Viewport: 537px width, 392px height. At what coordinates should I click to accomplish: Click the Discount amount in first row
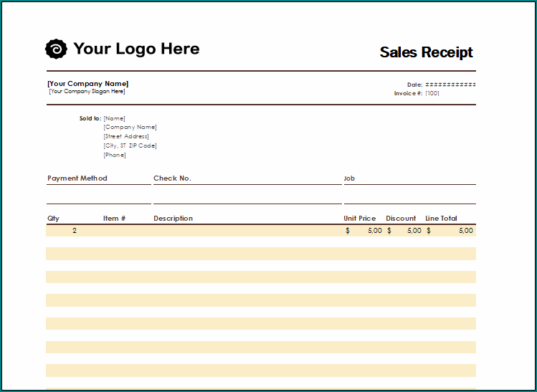[x=404, y=231]
